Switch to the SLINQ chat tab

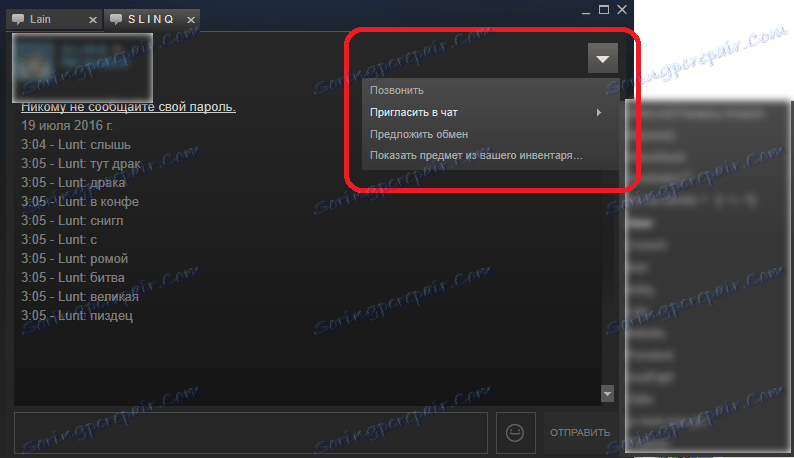coord(151,20)
